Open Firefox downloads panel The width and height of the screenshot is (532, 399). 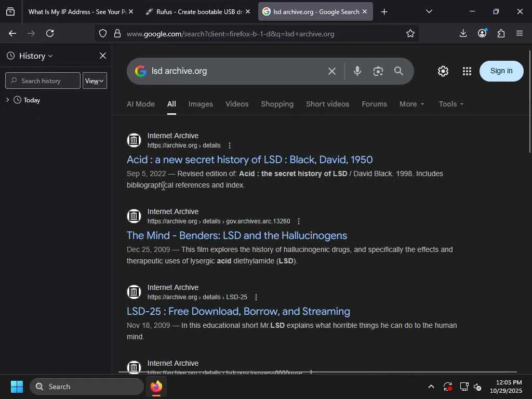[x=463, y=33]
